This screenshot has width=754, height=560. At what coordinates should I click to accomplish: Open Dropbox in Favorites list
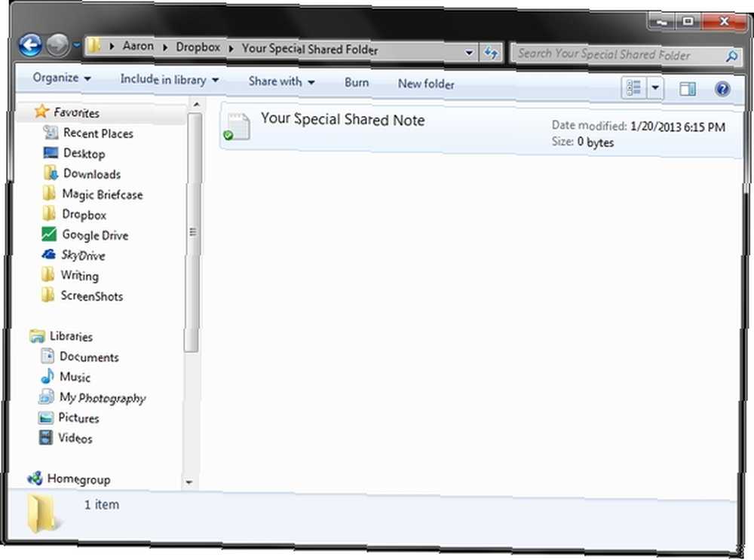(84, 214)
